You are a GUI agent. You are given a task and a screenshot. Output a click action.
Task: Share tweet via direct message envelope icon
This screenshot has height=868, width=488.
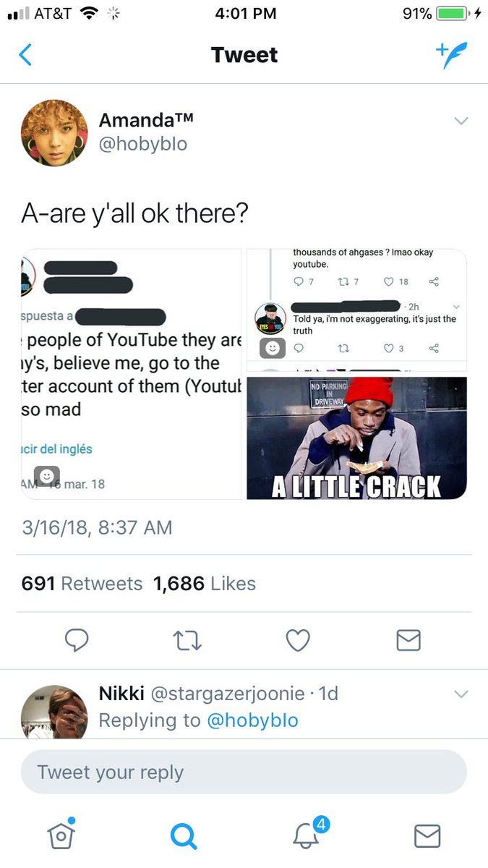[x=409, y=640]
